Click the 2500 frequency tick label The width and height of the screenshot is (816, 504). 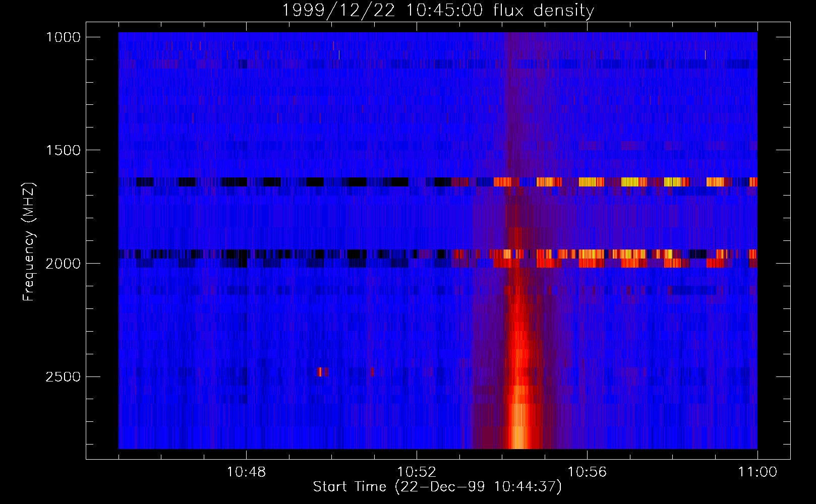tap(63, 377)
